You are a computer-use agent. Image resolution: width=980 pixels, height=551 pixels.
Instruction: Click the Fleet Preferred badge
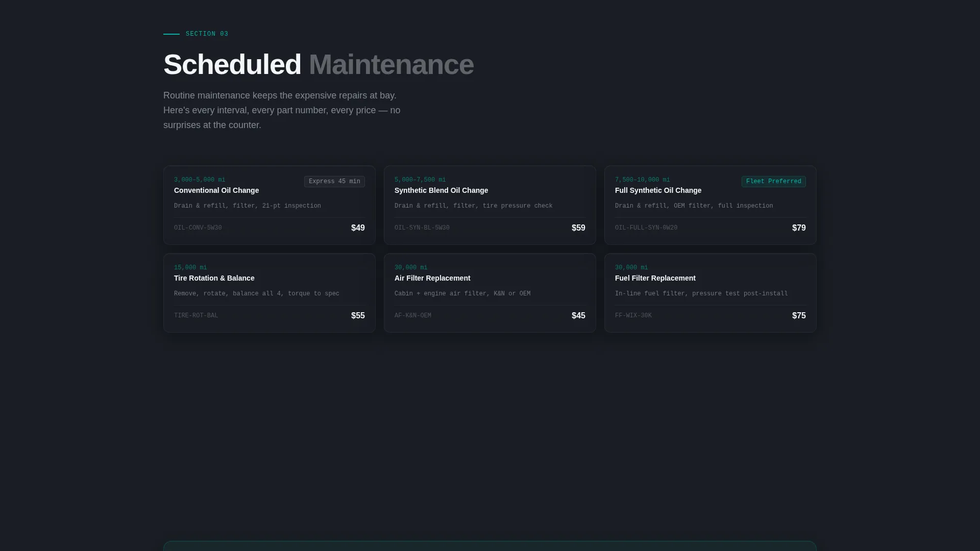point(774,182)
